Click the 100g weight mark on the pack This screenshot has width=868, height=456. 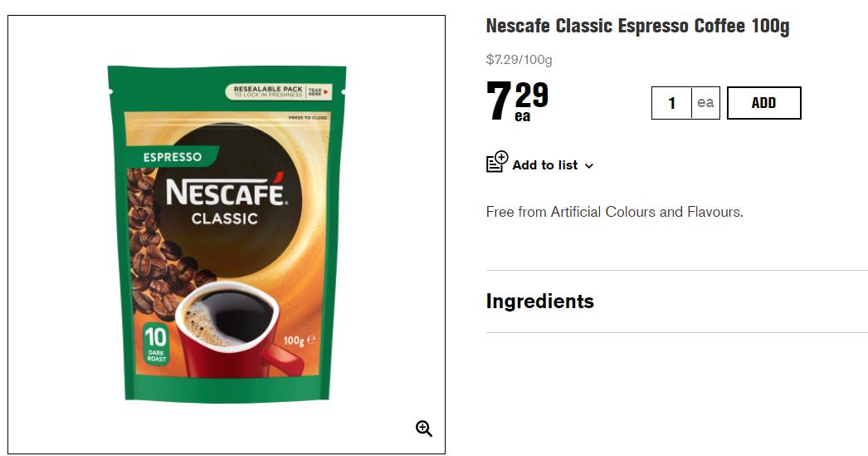(x=299, y=341)
